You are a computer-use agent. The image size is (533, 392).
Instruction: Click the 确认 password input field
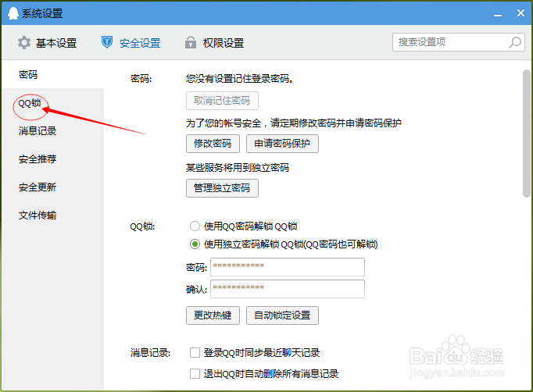pyautogui.click(x=288, y=289)
